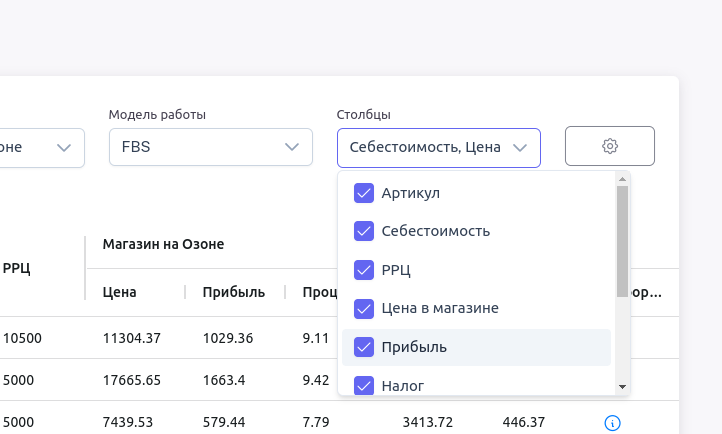Open the Модель работы FBS dropdown
Screen dimensions: 722x434
(x=211, y=147)
